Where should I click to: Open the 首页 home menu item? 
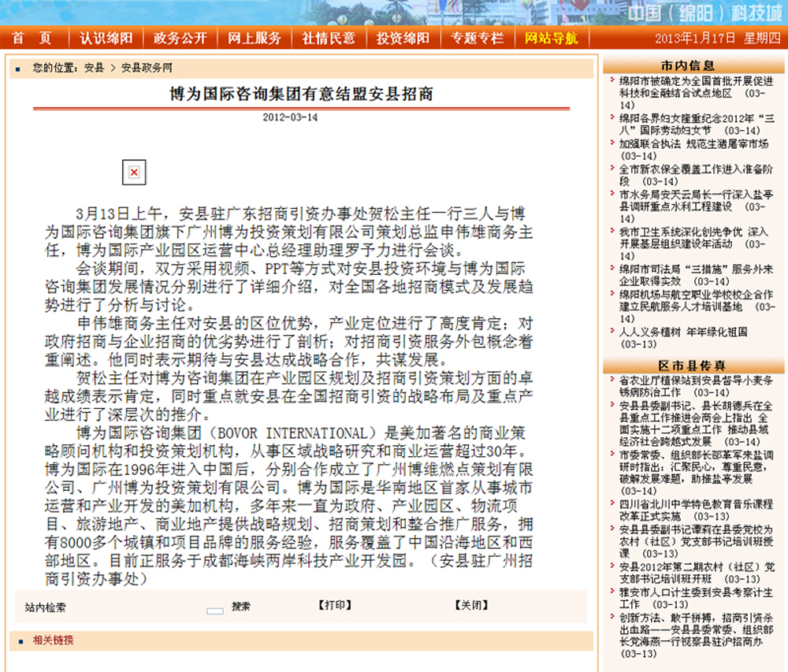point(32,38)
